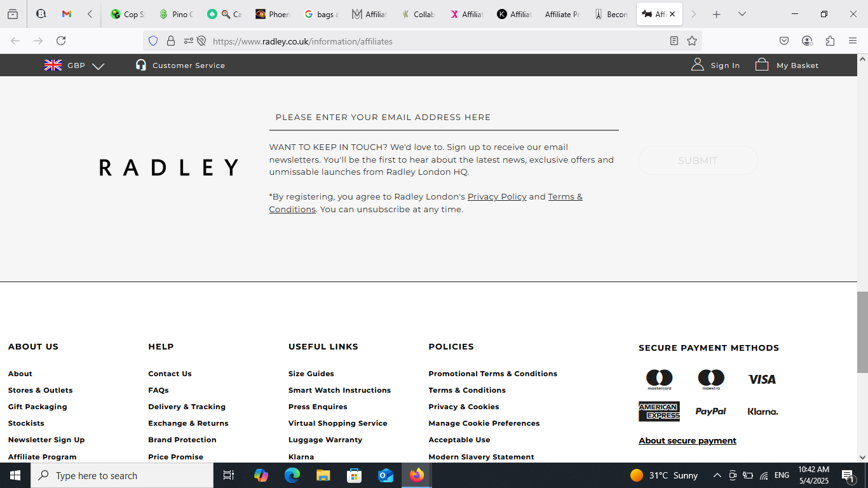This screenshot has width=868, height=488.
Task: Open the Exchange & Returns link
Action: (188, 423)
